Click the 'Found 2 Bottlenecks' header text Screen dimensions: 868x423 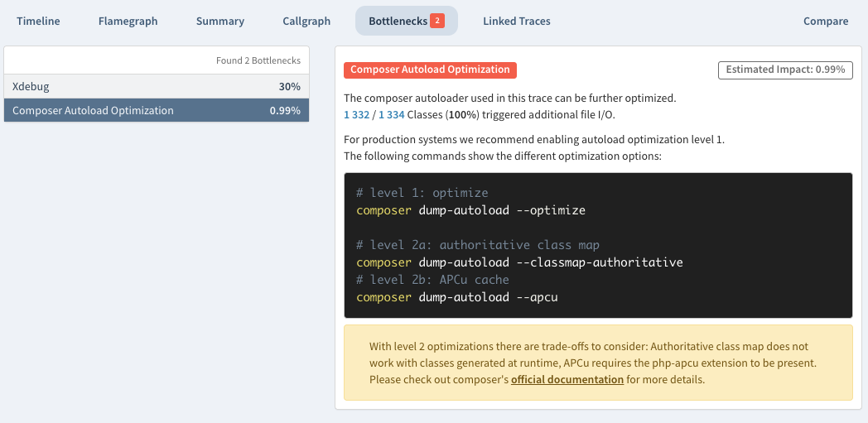[258, 60]
